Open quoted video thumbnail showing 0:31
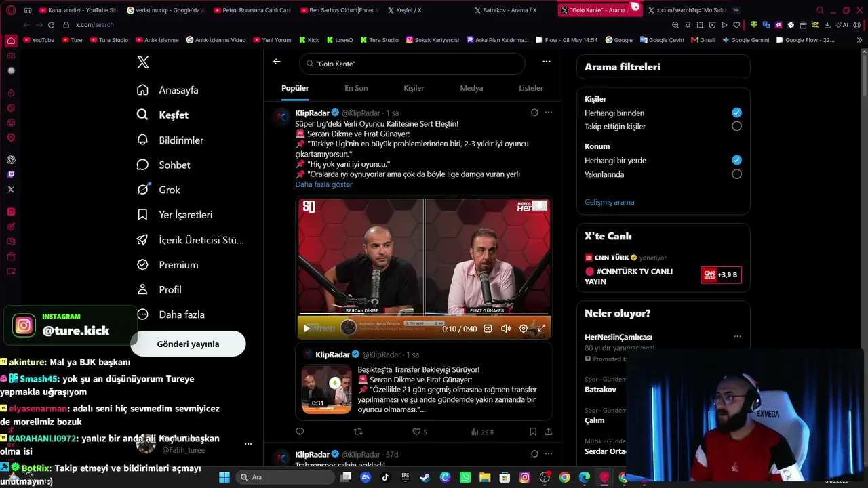868x488 pixels. (x=326, y=389)
